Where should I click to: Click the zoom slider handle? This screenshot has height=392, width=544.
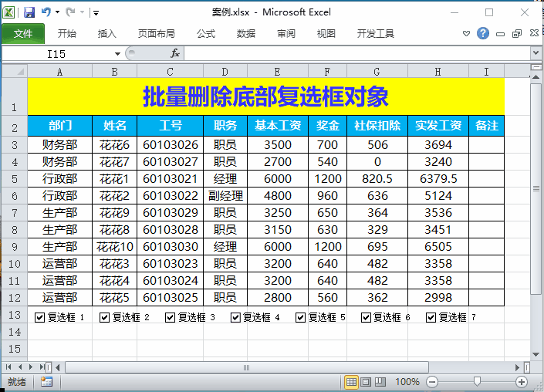point(478,382)
